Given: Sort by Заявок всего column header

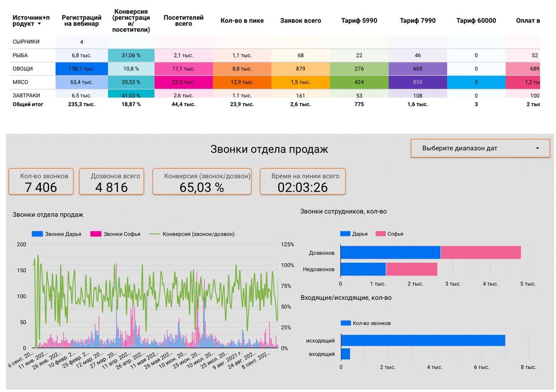Looking at the screenshot, I should [301, 20].
